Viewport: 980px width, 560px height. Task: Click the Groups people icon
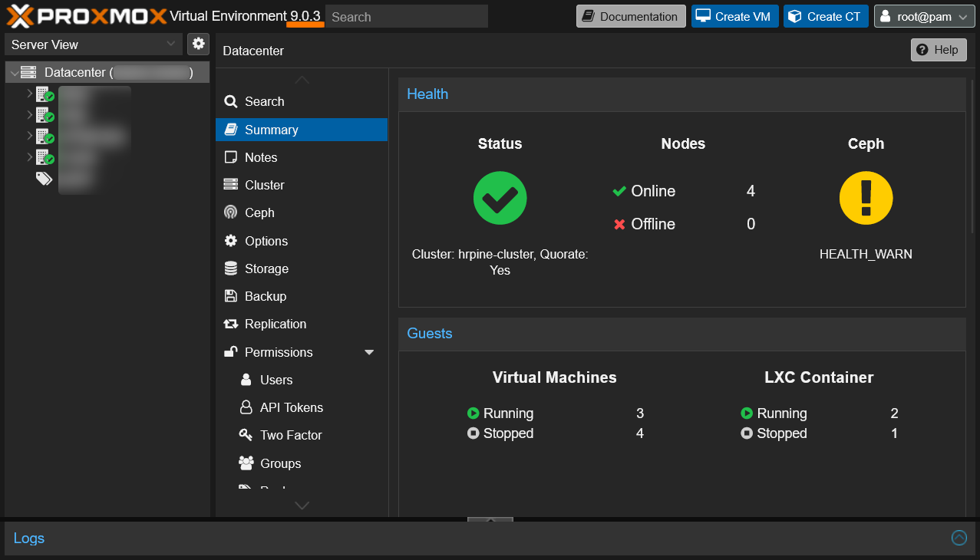pyautogui.click(x=246, y=463)
